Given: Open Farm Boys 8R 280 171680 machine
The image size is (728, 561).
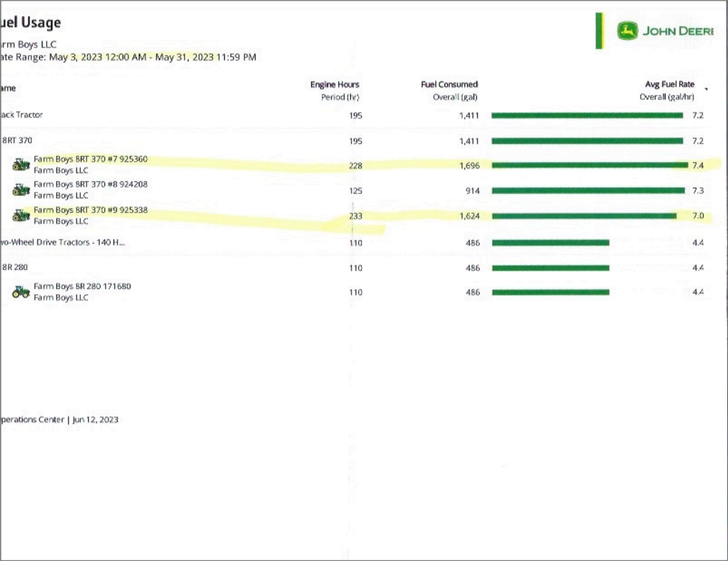Looking at the screenshot, I should tap(82, 286).
